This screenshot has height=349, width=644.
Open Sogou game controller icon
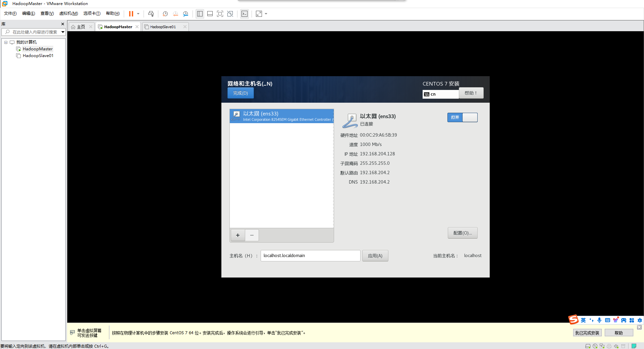tap(624, 320)
